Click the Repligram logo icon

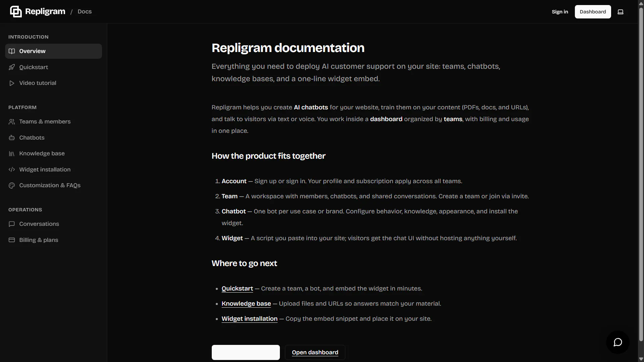point(16,11)
